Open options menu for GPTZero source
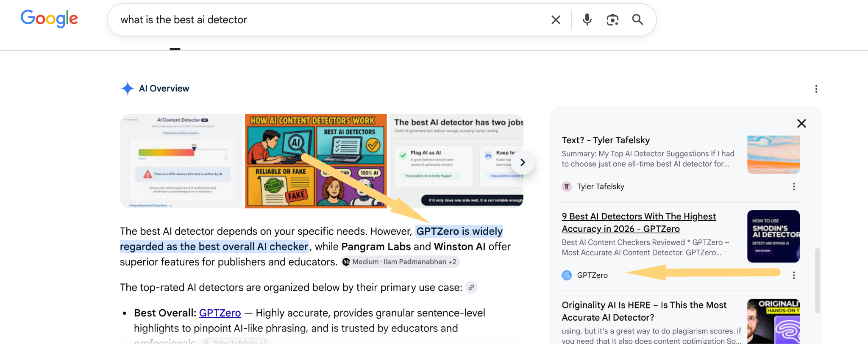Screen dimensions: 868x344 794,275
